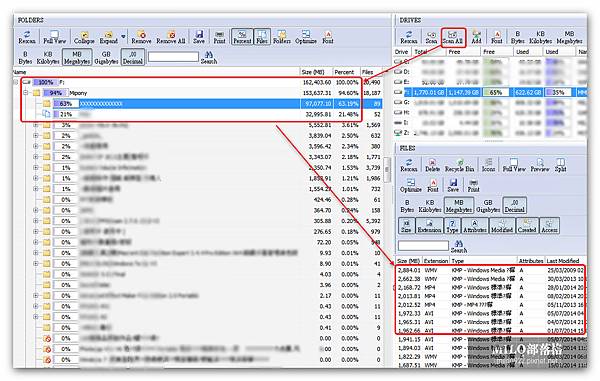Toggle the Extension column in Files panel
This screenshot has height=381, width=600.
(429, 226)
